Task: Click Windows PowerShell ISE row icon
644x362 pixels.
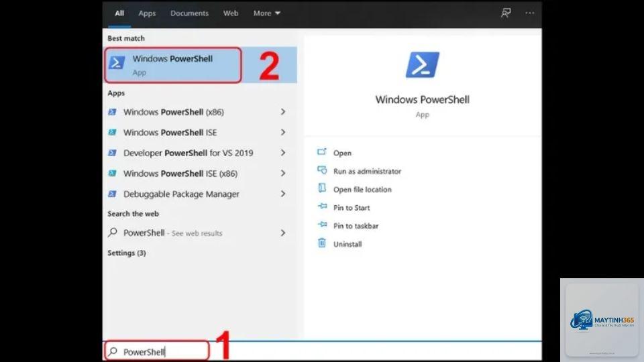Action: click(x=112, y=132)
